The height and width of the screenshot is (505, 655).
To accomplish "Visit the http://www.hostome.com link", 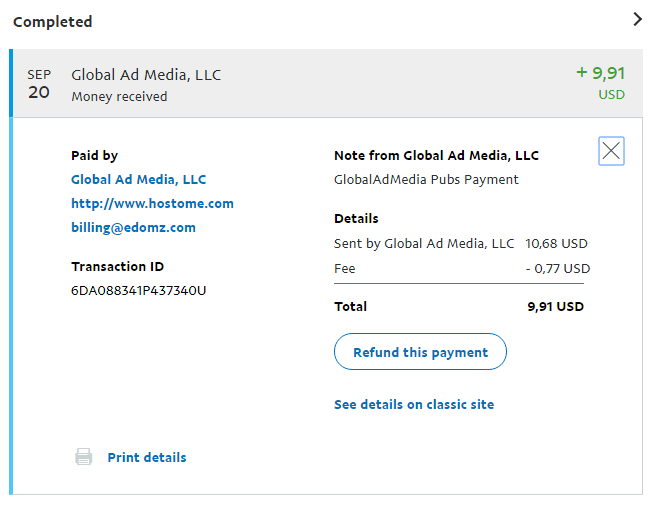I will [152, 203].
